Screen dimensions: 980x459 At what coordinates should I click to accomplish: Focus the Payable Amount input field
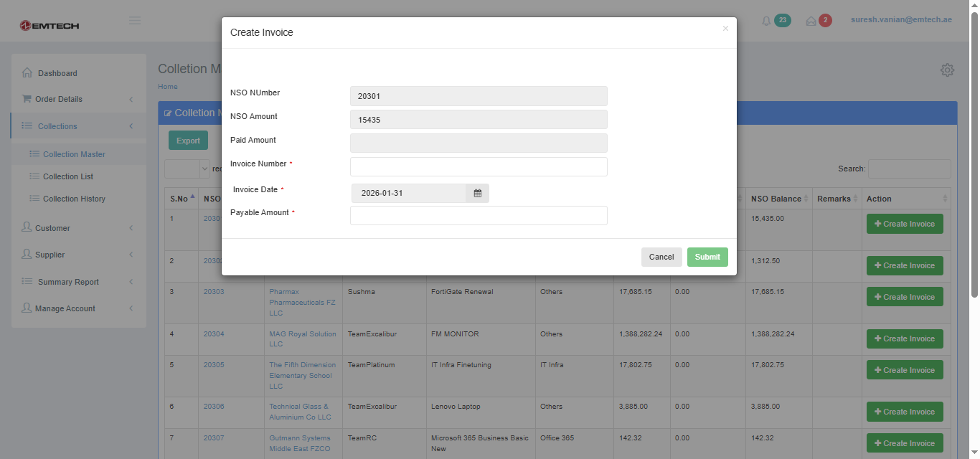coord(479,215)
